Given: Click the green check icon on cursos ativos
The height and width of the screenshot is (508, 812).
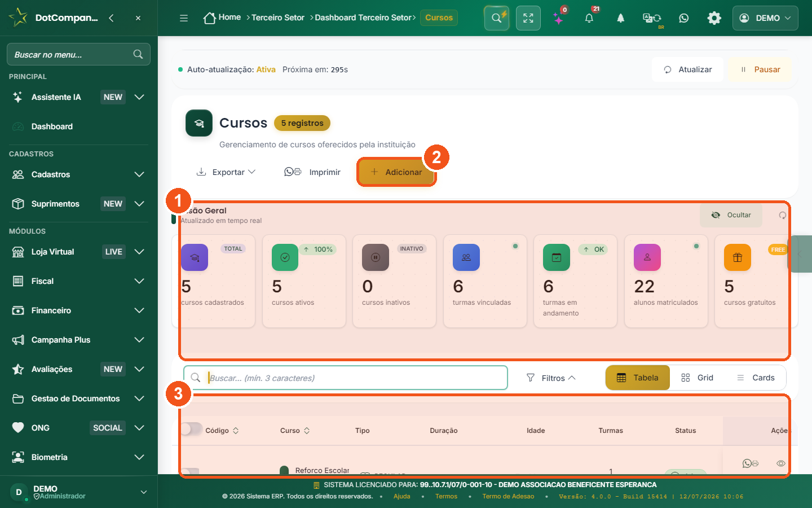Looking at the screenshot, I should coord(285,257).
